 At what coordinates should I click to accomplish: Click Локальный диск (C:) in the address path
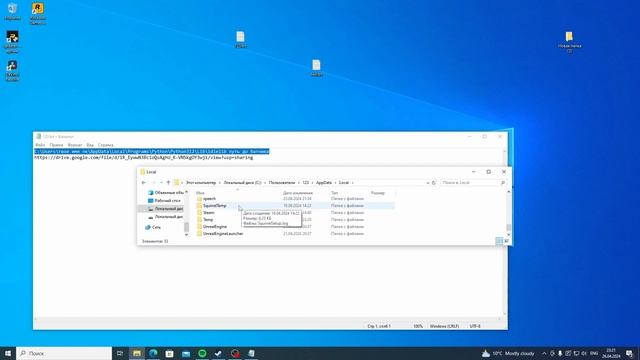[x=242, y=183]
